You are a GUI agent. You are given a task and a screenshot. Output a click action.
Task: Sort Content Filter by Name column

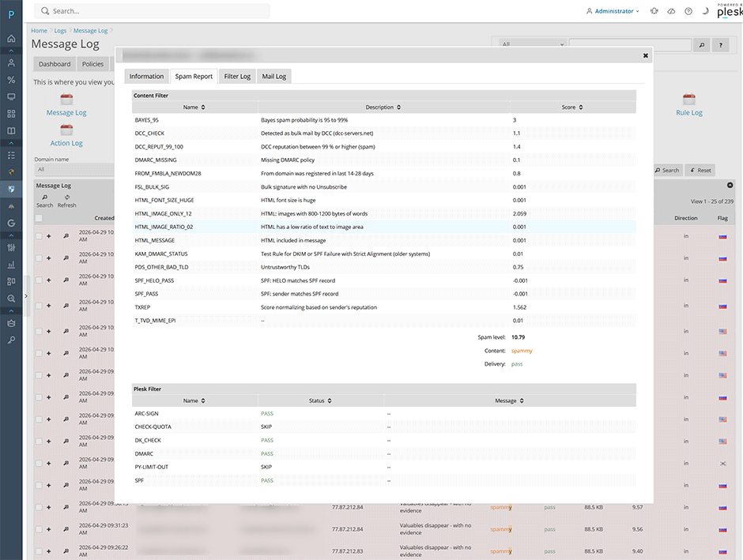pos(194,107)
